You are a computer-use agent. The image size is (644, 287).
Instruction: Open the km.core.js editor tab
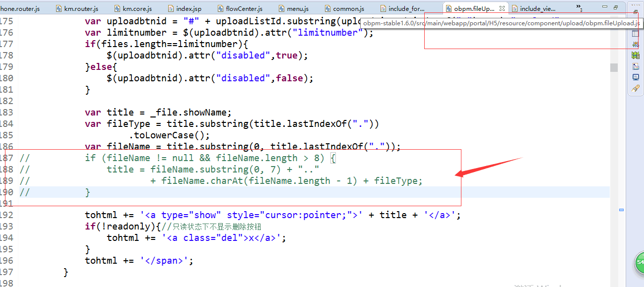[134, 8]
